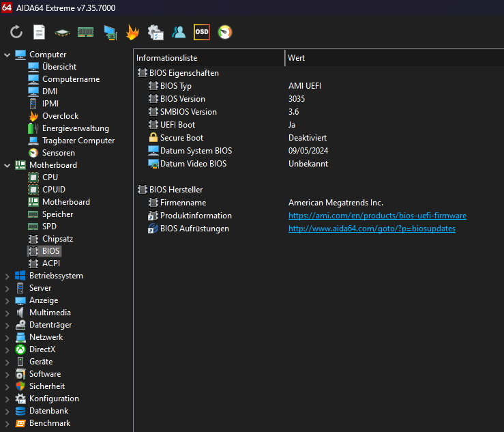Open the monitor diagnostics toolbar icon
504x432 pixels.
click(x=110, y=33)
